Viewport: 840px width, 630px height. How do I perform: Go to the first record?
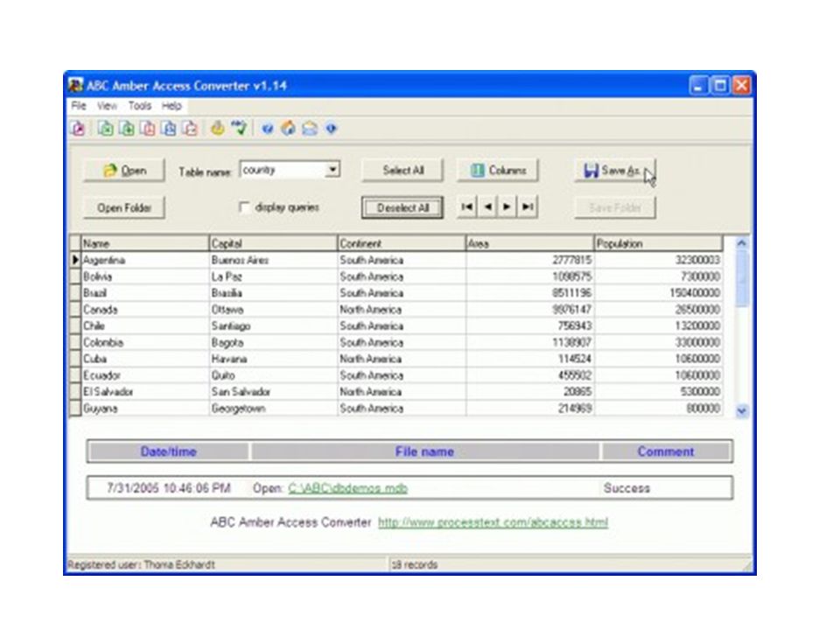[x=467, y=206]
